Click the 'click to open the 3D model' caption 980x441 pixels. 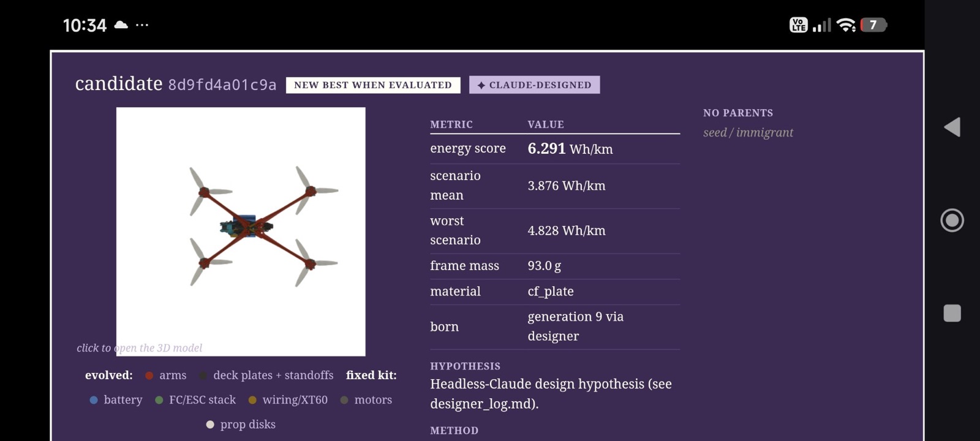(139, 348)
